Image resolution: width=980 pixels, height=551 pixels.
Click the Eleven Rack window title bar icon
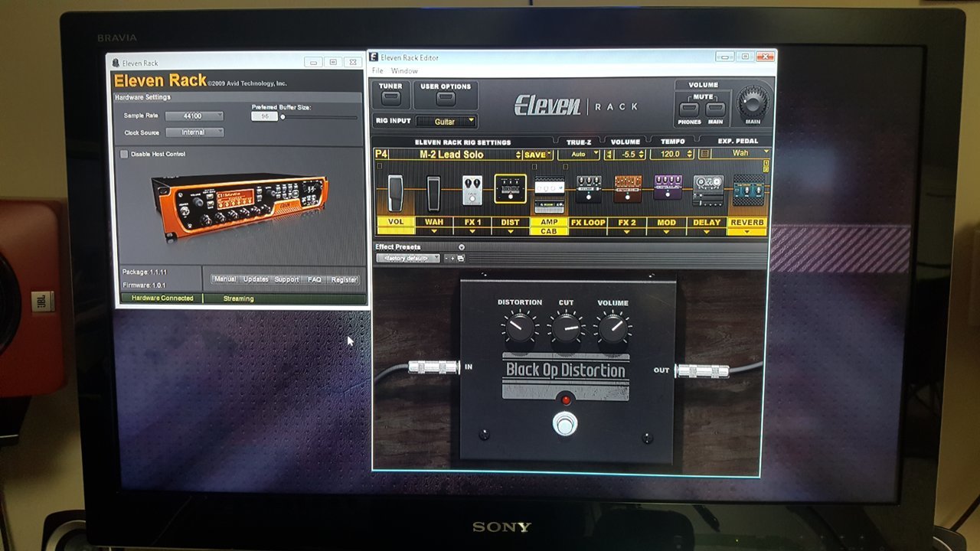point(115,63)
